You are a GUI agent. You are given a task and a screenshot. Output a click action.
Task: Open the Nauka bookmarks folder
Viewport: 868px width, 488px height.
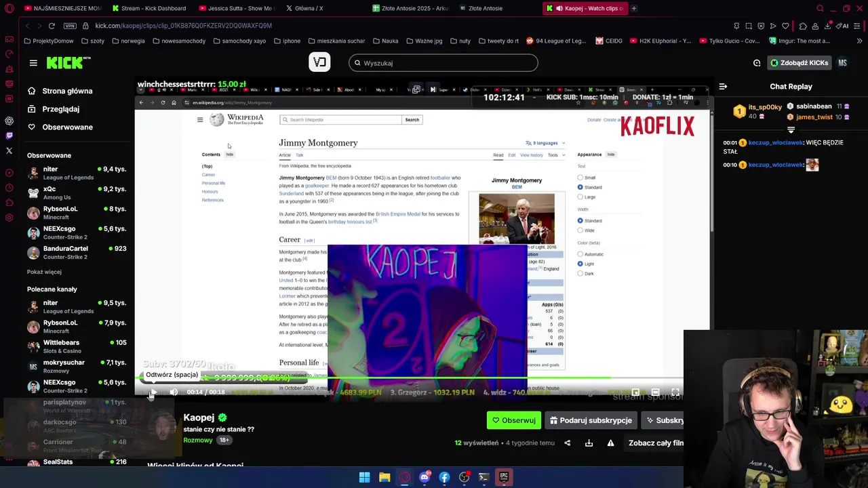pyautogui.click(x=385, y=41)
